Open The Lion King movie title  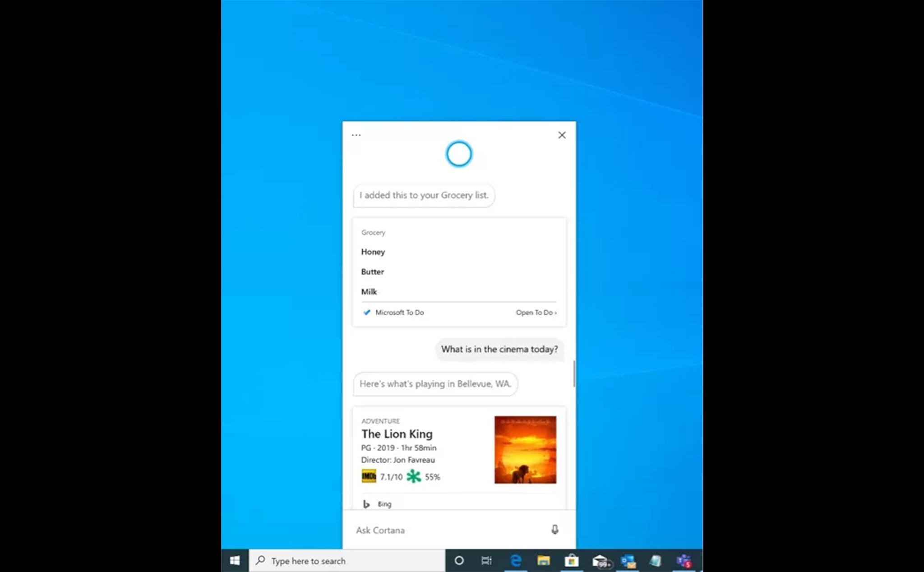click(397, 434)
